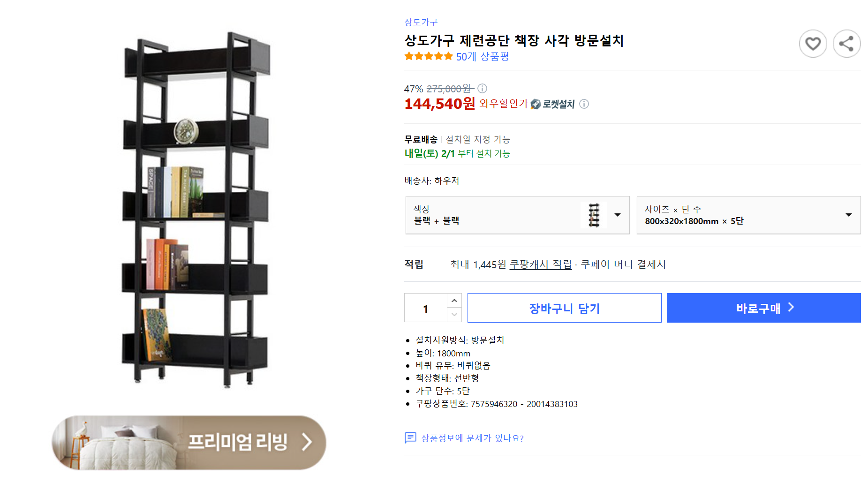Click the 상도가구 brand link
This screenshot has width=868, height=483.
click(421, 22)
